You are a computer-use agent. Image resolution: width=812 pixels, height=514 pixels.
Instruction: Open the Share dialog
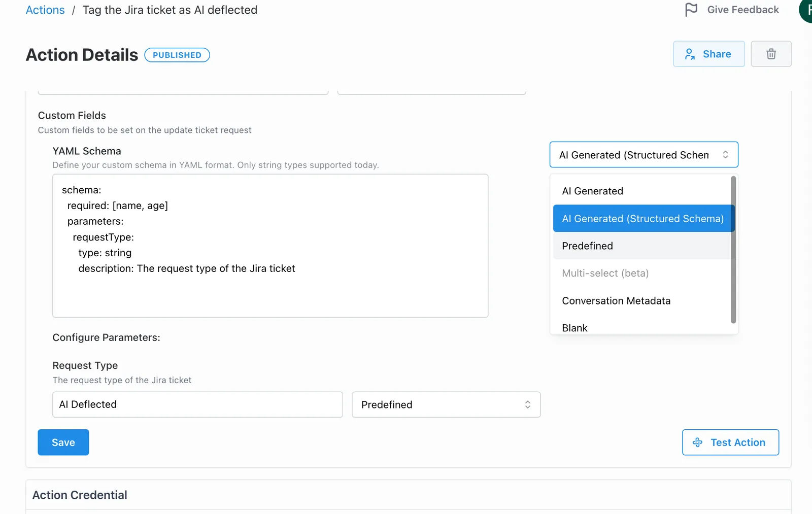click(709, 54)
